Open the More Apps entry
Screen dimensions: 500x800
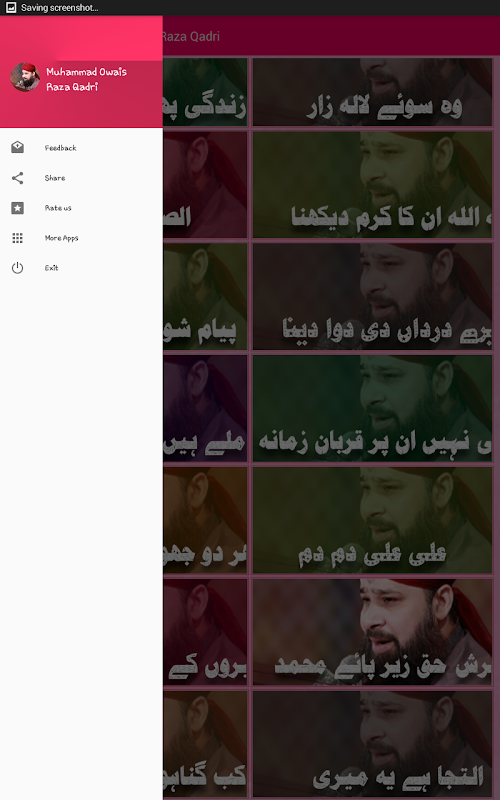click(81, 238)
